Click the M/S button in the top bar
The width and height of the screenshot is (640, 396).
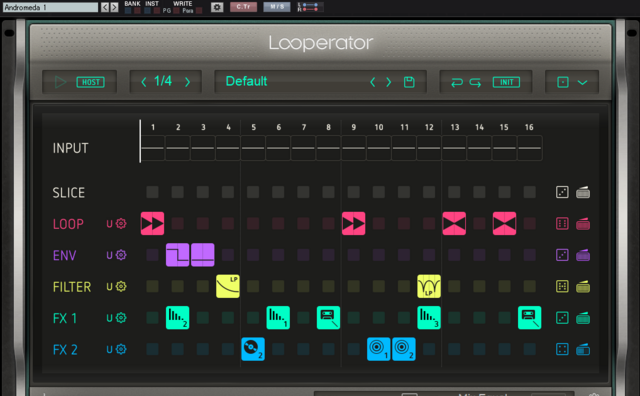(x=277, y=7)
